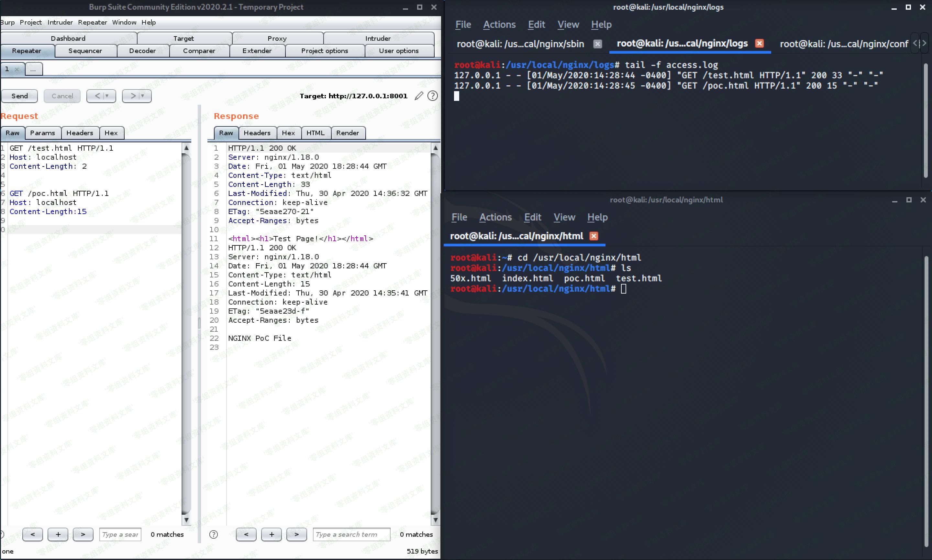Open the Actions menu in logs terminal

tap(499, 25)
